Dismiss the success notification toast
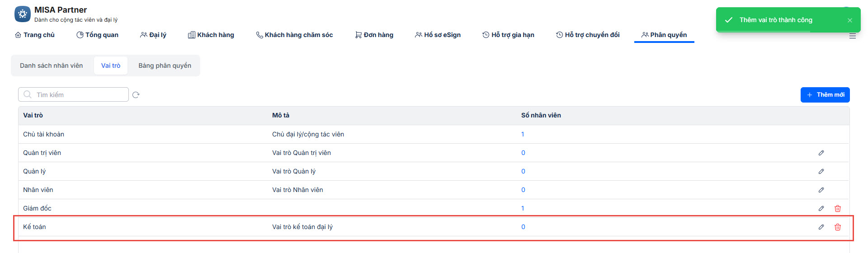The height and width of the screenshot is (253, 868). 849,20
